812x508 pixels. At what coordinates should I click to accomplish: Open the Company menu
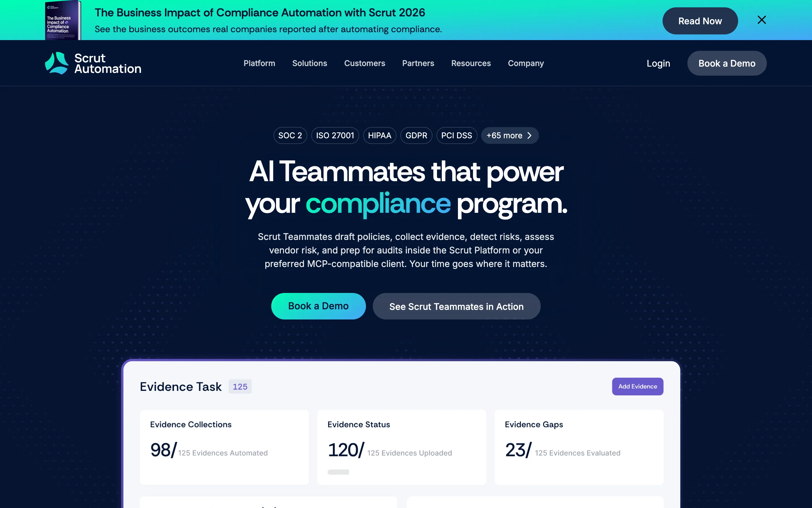coord(526,63)
